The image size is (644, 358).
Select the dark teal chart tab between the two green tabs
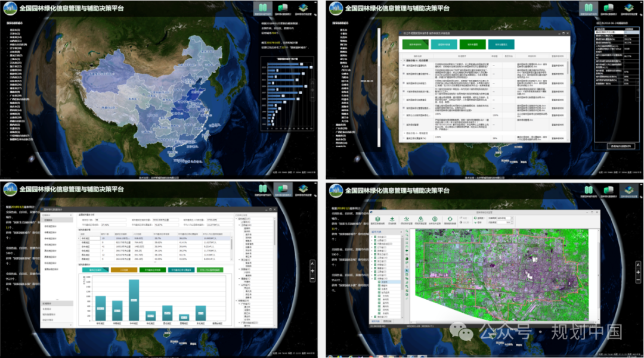(181, 270)
